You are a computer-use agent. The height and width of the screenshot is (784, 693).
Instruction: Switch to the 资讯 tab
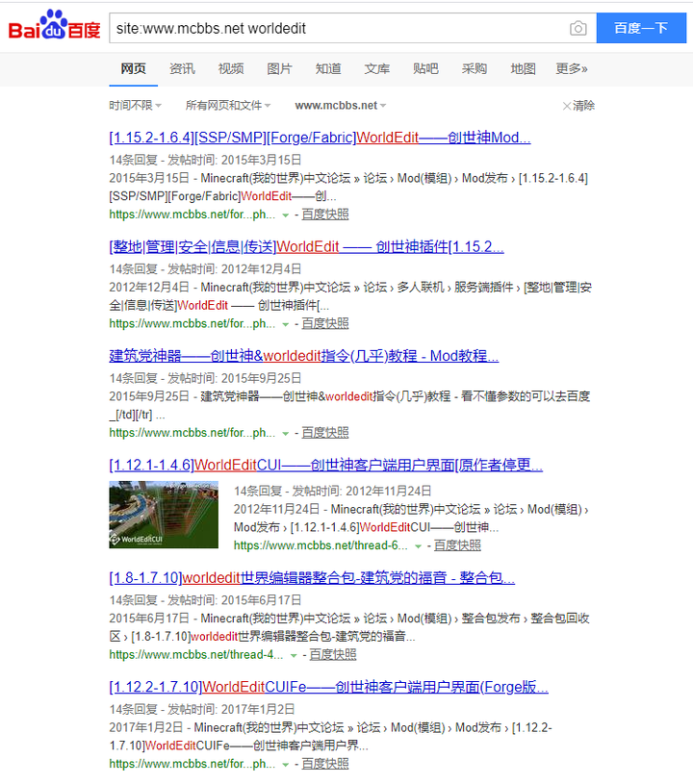pyautogui.click(x=182, y=68)
